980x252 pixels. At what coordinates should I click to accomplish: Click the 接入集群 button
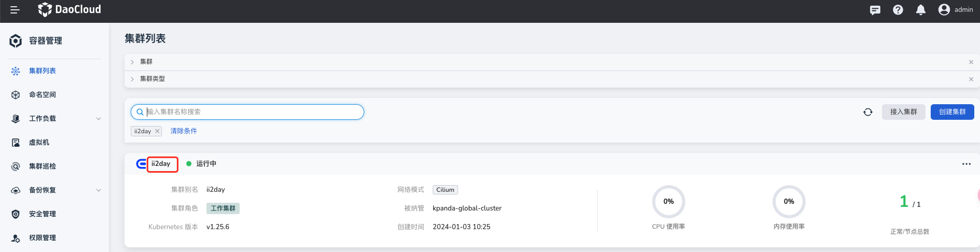click(x=903, y=112)
